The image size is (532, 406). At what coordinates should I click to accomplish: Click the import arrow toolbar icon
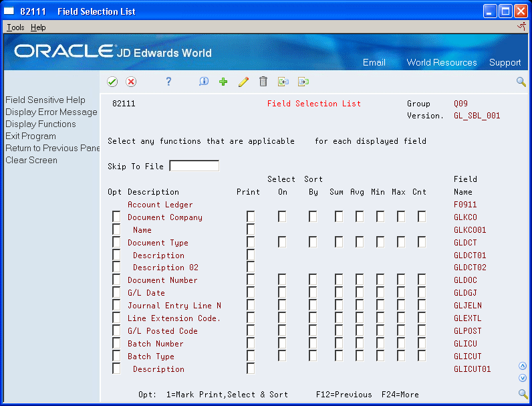283,82
